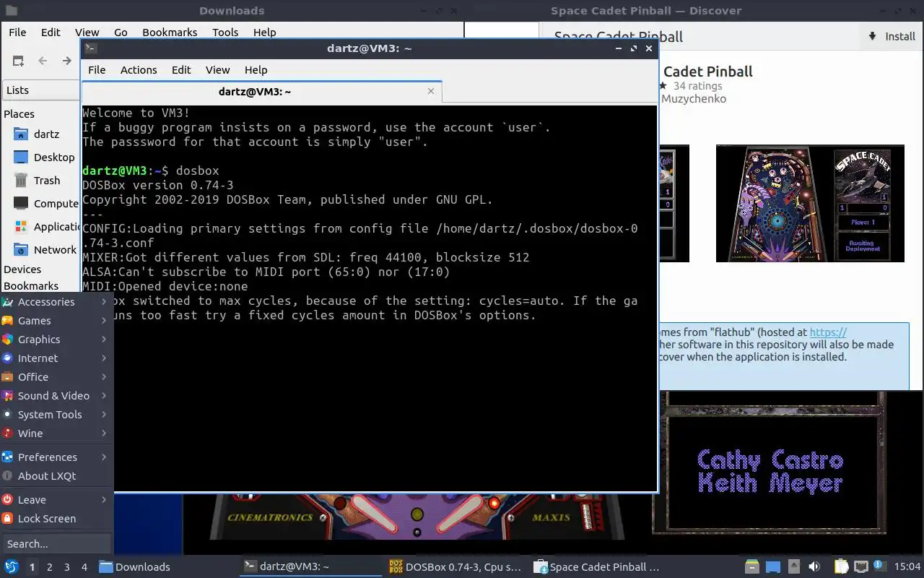This screenshot has height=578, width=924.
Task: Open the network connection tray icon
Action: [x=860, y=567]
